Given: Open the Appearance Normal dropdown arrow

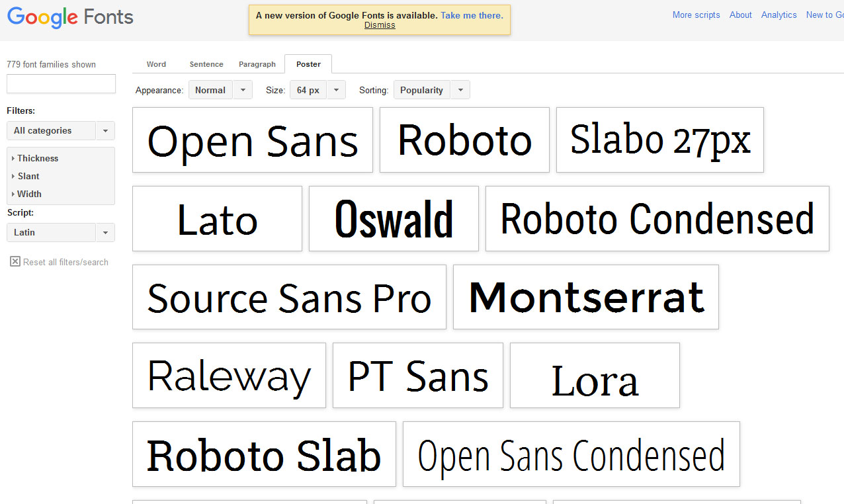Looking at the screenshot, I should click(x=243, y=90).
